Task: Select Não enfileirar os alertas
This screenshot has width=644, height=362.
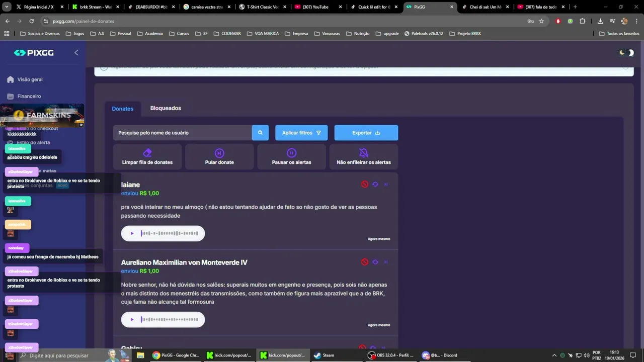Action: tap(364, 157)
